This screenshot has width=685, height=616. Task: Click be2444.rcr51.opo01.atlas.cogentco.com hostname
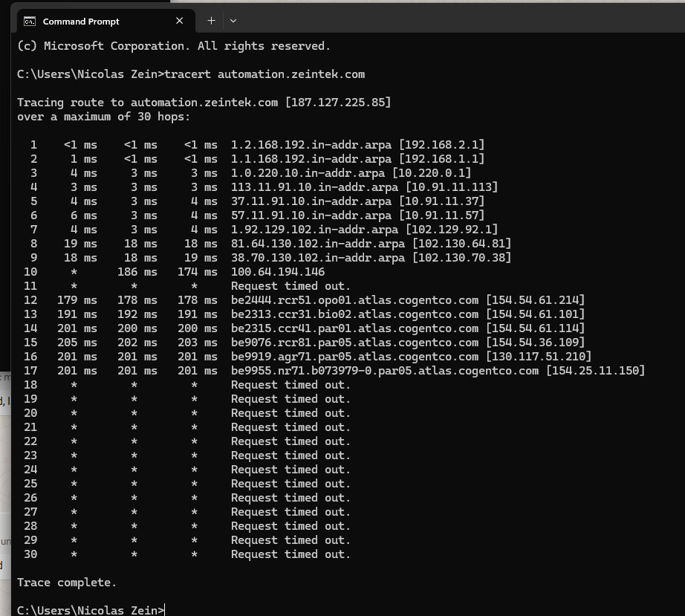tap(354, 300)
